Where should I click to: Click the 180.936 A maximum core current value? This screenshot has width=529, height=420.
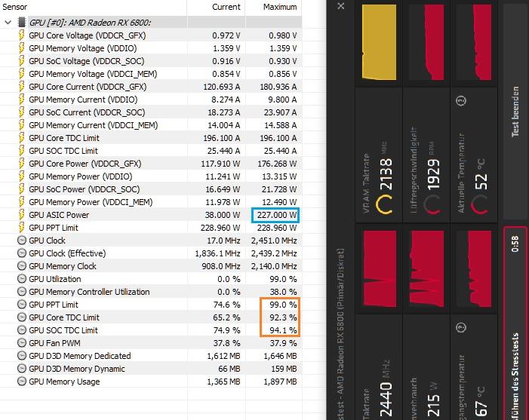pos(278,87)
